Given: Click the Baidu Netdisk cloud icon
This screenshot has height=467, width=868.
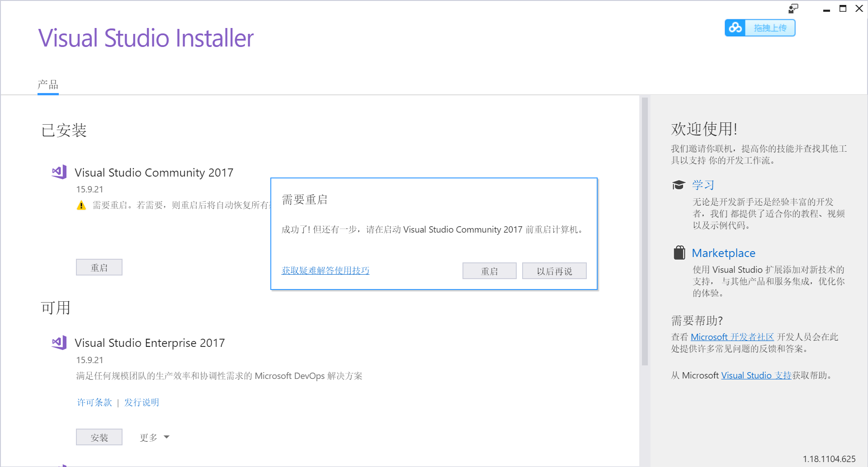Looking at the screenshot, I should point(735,28).
